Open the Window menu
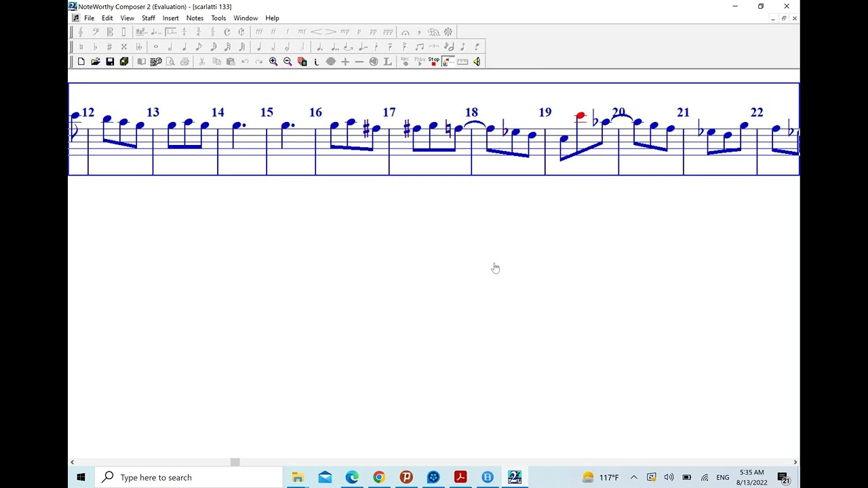This screenshot has width=868, height=488. tap(245, 18)
